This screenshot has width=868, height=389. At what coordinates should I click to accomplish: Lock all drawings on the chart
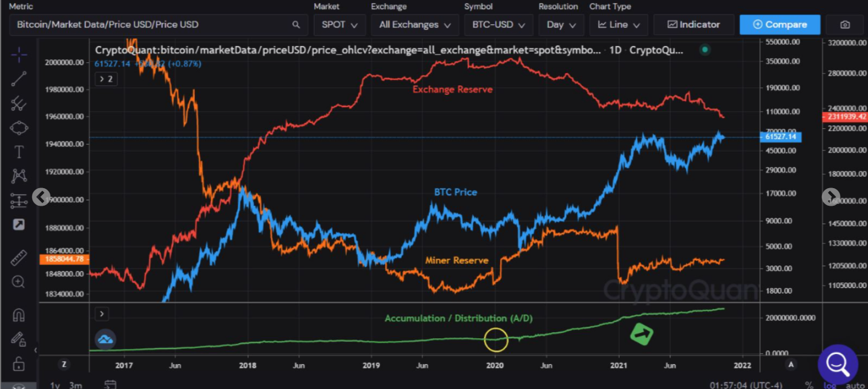(x=19, y=364)
